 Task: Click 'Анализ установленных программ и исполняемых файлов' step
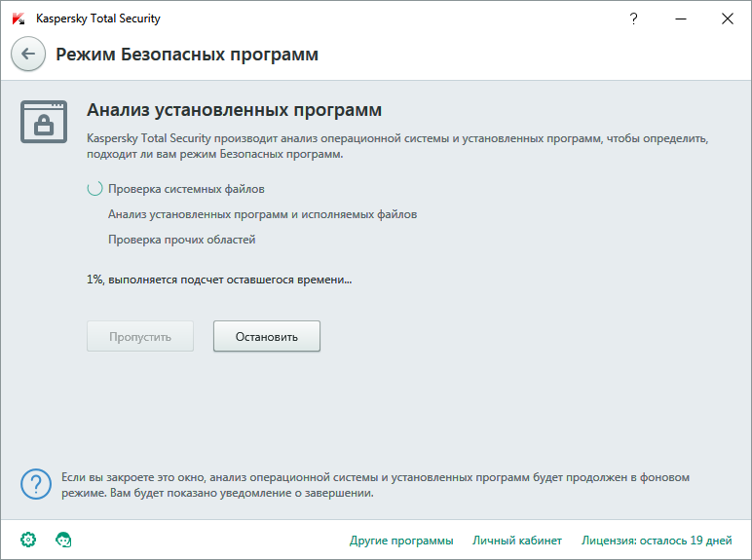pyautogui.click(x=262, y=214)
